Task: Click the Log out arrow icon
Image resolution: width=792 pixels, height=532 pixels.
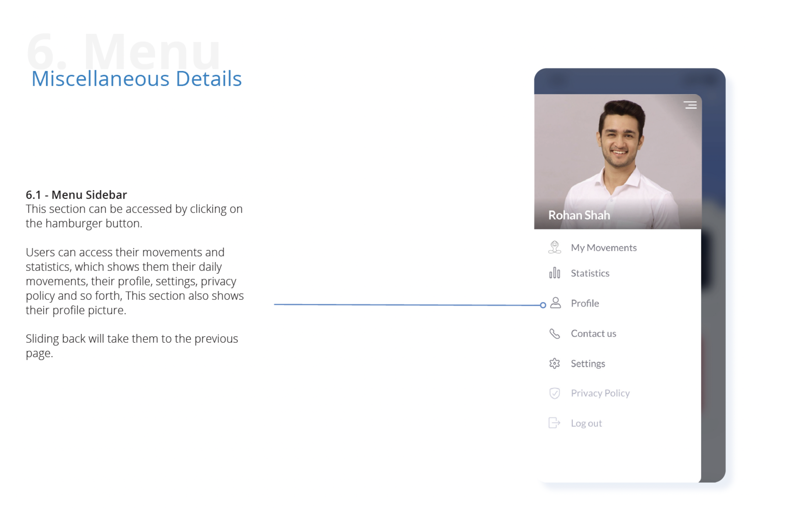Action: [554, 423]
